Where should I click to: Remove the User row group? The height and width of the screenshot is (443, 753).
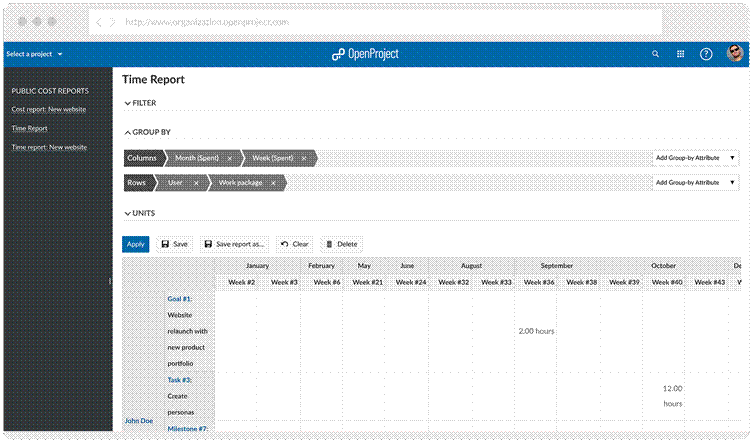196,183
